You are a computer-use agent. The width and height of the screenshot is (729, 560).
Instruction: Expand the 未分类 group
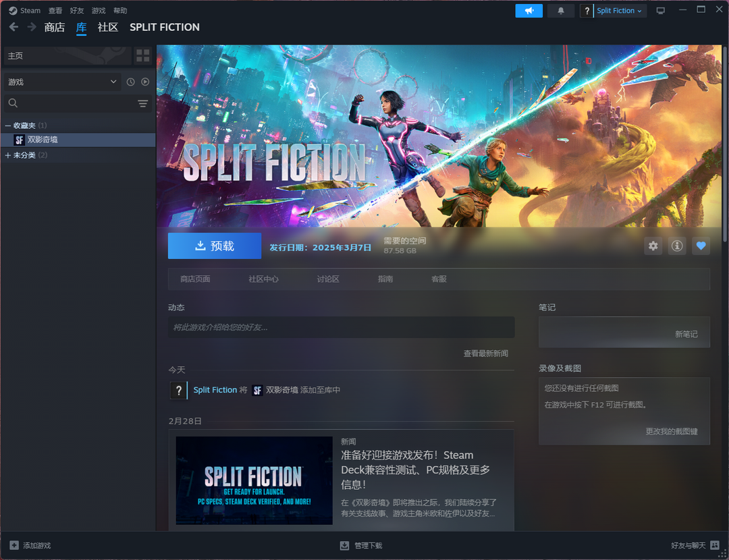tap(26, 155)
